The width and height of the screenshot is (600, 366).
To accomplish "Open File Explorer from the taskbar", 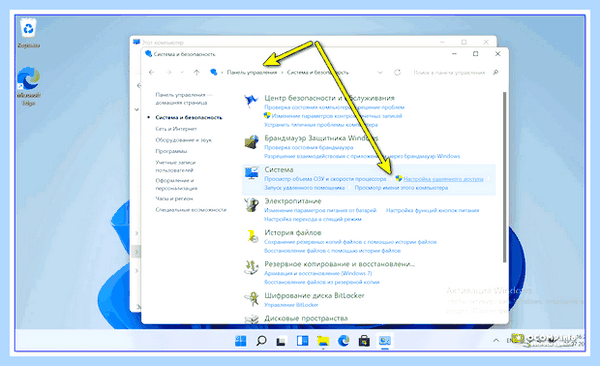I will pos(323,340).
